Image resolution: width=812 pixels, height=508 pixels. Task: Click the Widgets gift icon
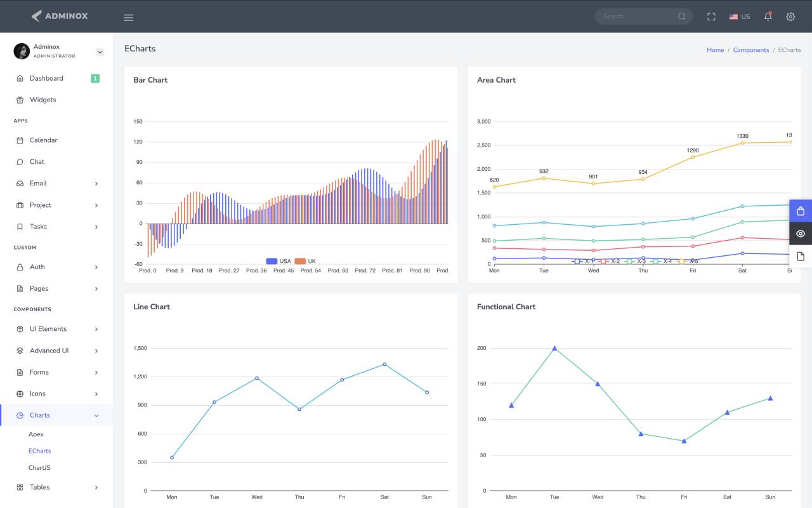(20, 100)
